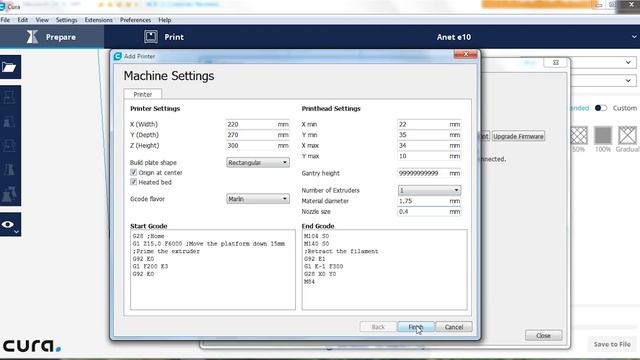Image resolution: width=640 pixels, height=360 pixels.
Task: Click Close in the background dialog
Action: (543, 336)
